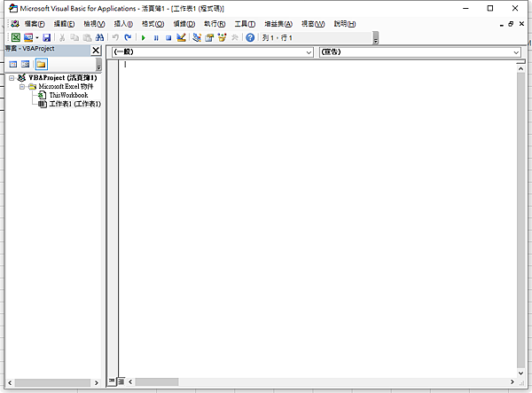Switch to View Object in the project pane

click(x=26, y=64)
